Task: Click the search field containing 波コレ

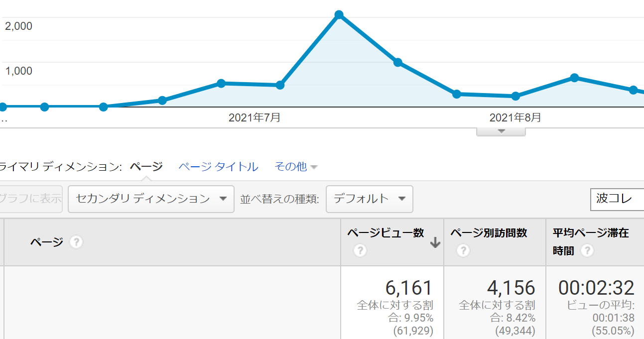Action: 618,199
